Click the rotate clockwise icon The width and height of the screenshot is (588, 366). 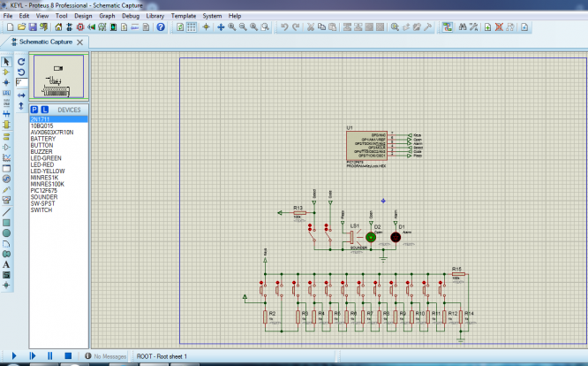pos(22,61)
